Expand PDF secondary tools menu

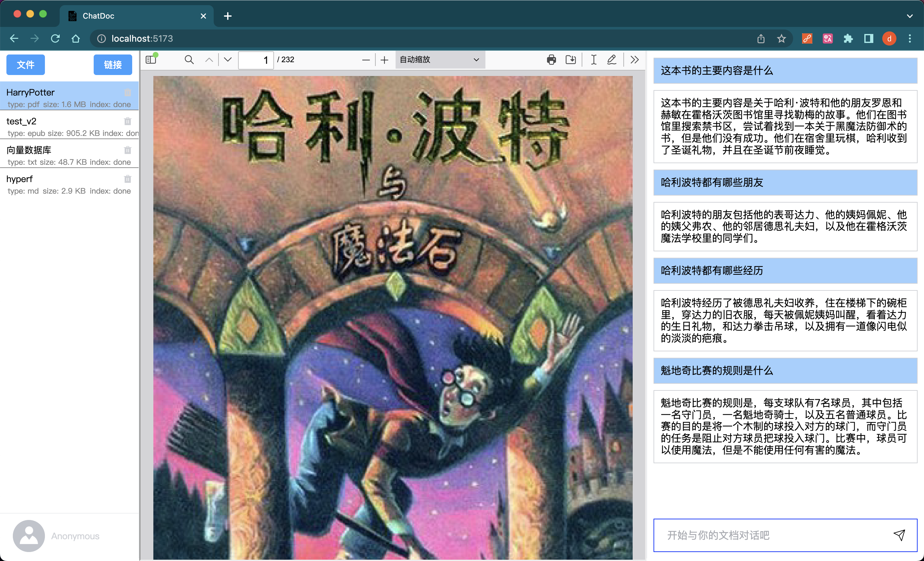(x=635, y=60)
